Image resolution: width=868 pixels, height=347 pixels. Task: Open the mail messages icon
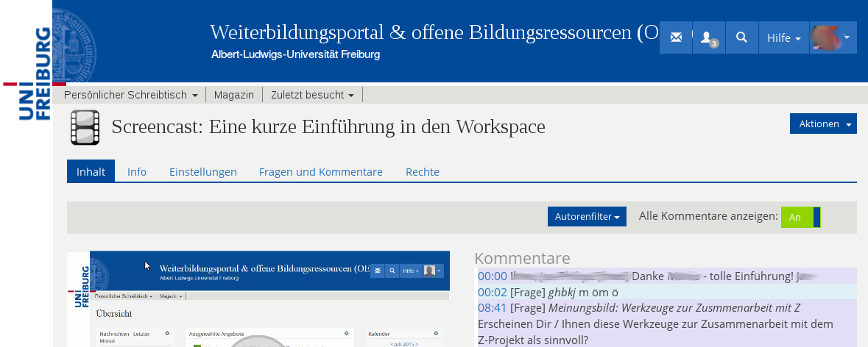676,37
